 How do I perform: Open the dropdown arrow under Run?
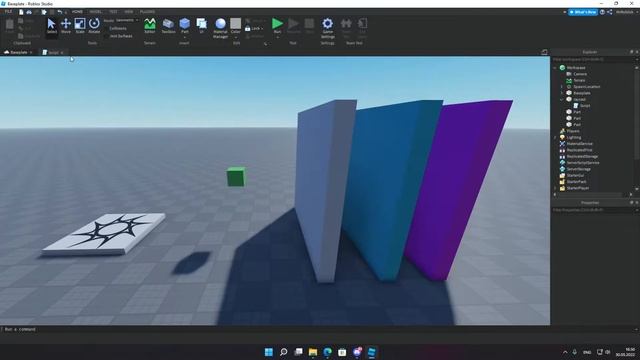tap(278, 37)
